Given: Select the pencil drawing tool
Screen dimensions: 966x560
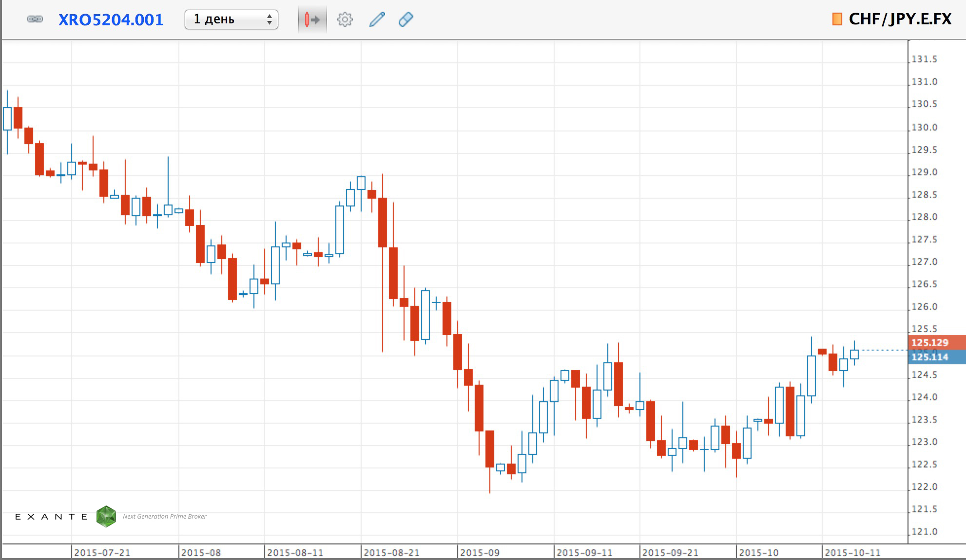Looking at the screenshot, I should pyautogui.click(x=376, y=19).
